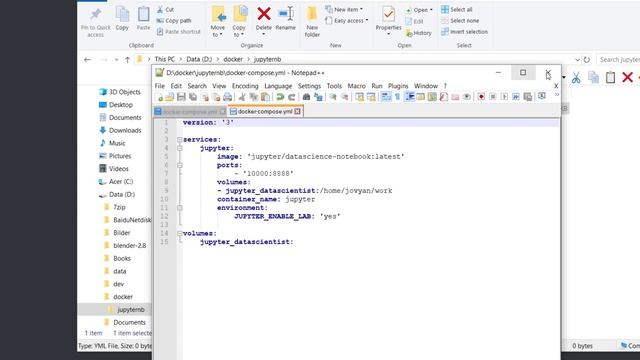
Task: Open the Copy to dropdown in Explorer
Action: tap(239, 31)
